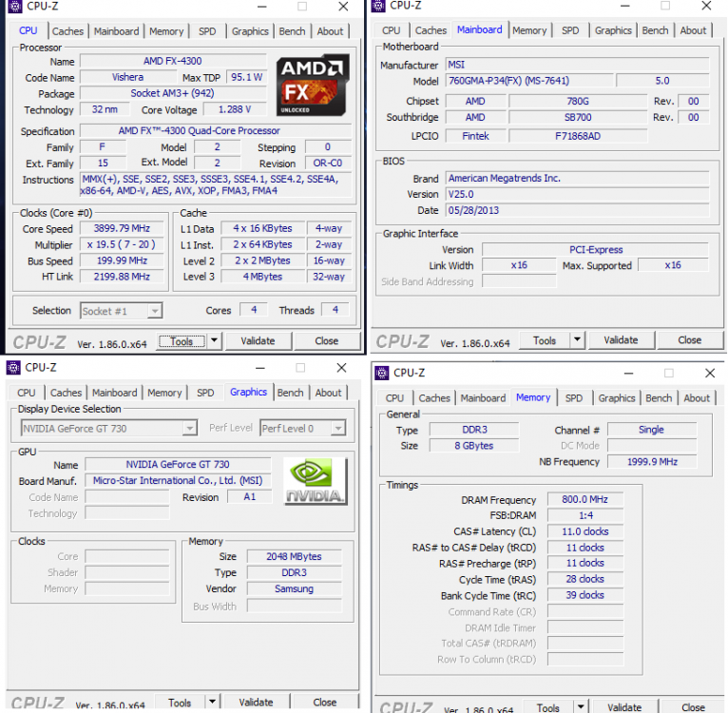Select SPD tab in Memory window
728x713 pixels.
click(x=574, y=398)
